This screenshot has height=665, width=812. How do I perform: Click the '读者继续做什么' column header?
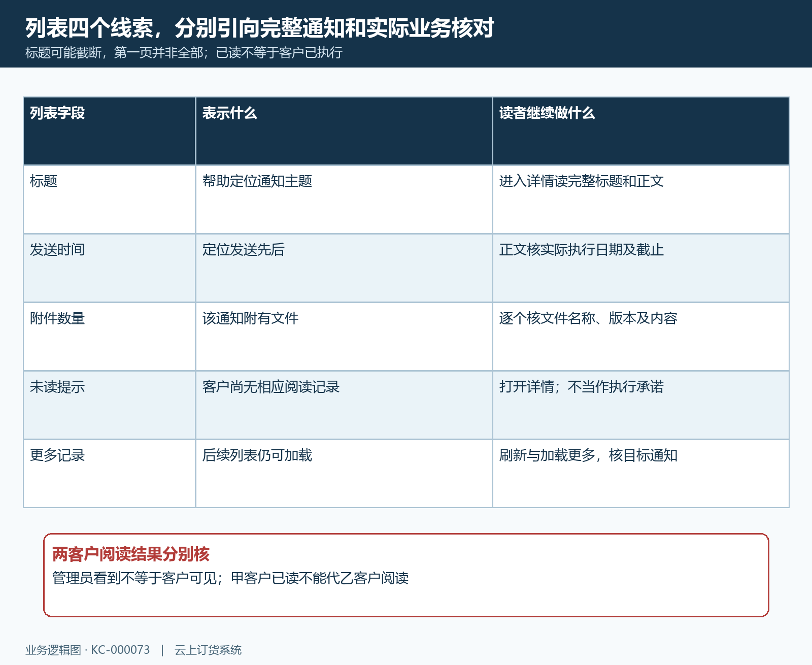640,131
